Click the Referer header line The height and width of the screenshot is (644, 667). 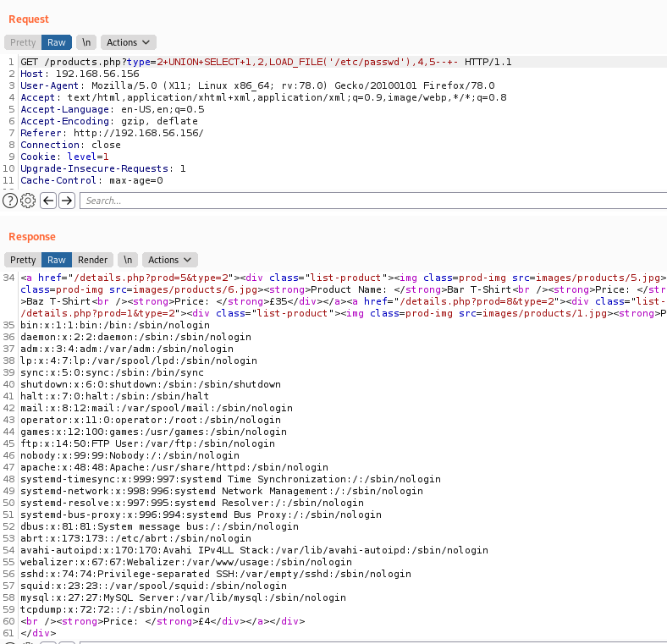[112, 133]
